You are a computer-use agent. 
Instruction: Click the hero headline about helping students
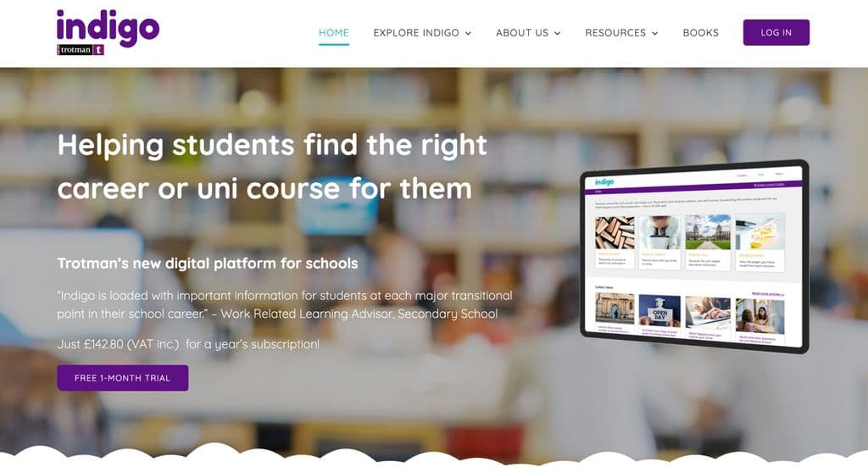[x=272, y=167]
